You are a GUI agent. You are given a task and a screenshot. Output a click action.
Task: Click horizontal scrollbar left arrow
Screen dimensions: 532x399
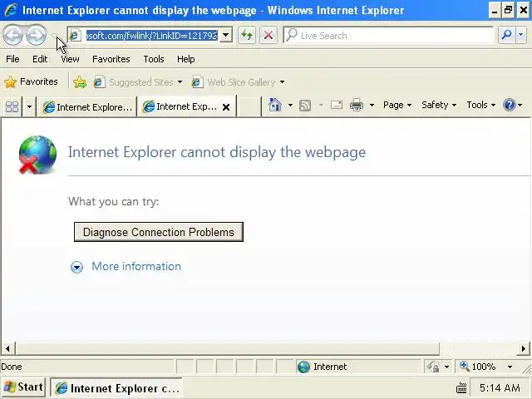[7, 348]
